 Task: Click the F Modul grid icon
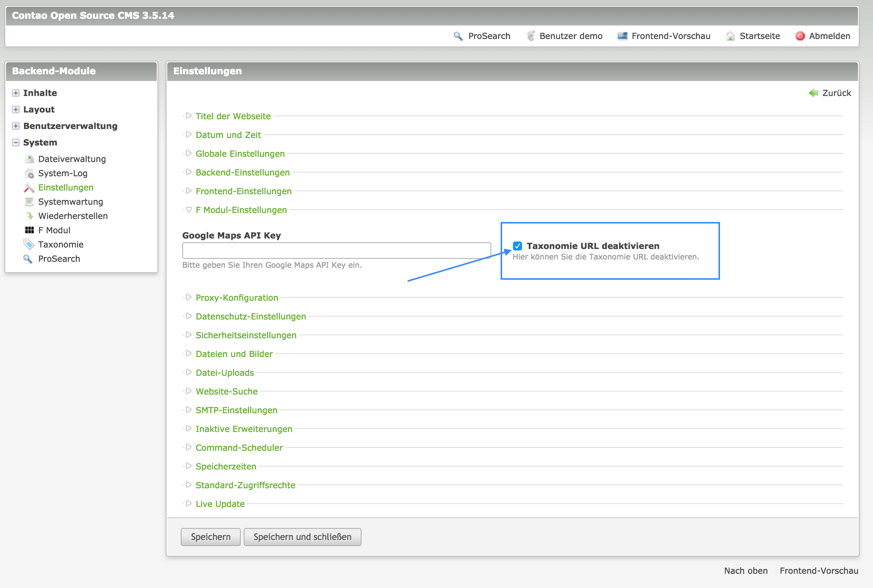point(29,230)
